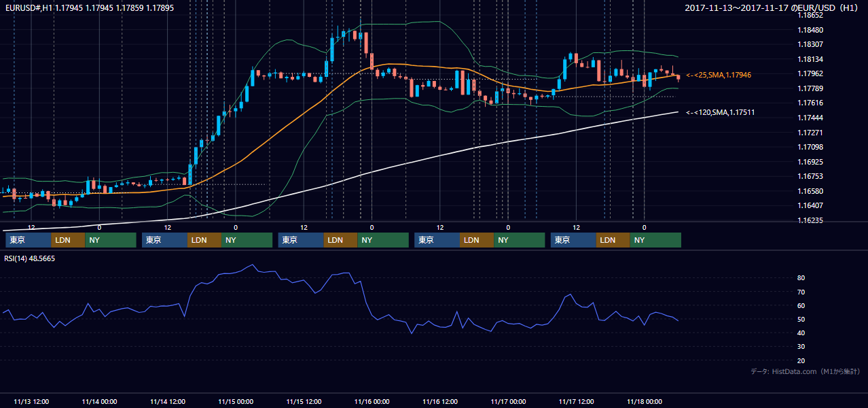This screenshot has height=408, width=868.
Task: Click RSI scale level 70
Action: click(x=801, y=292)
